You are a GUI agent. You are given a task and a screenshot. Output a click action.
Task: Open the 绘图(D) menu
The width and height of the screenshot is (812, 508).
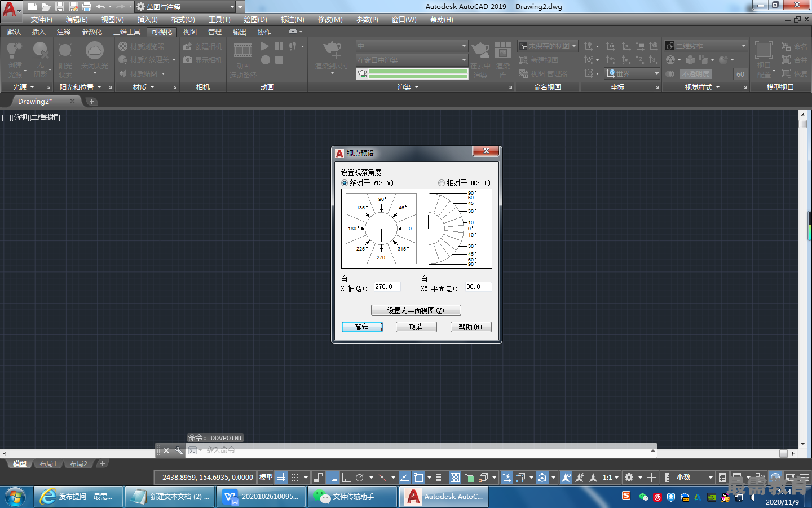point(255,20)
